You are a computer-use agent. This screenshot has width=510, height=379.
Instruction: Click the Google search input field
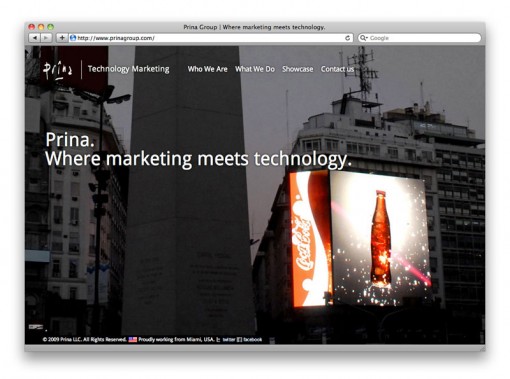click(x=420, y=38)
